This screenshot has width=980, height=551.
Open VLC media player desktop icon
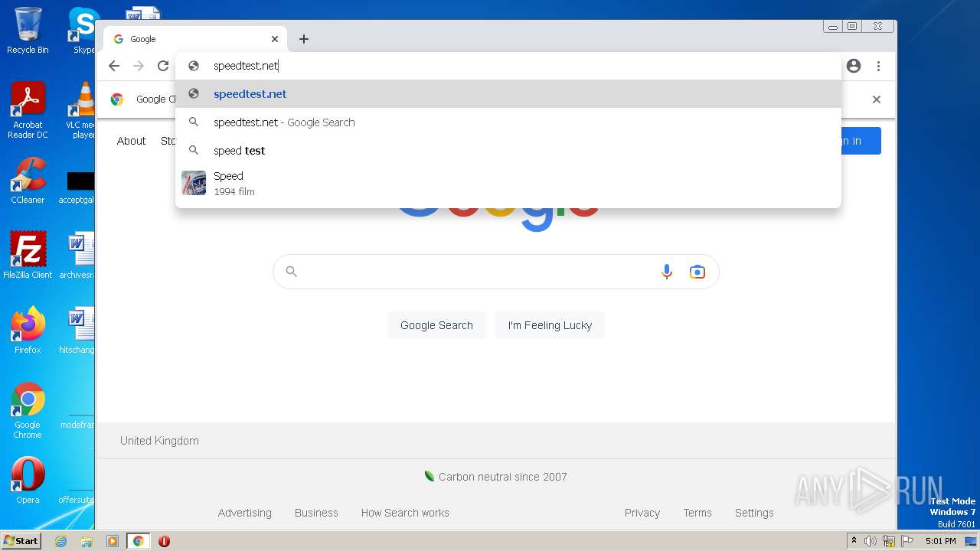[81, 110]
